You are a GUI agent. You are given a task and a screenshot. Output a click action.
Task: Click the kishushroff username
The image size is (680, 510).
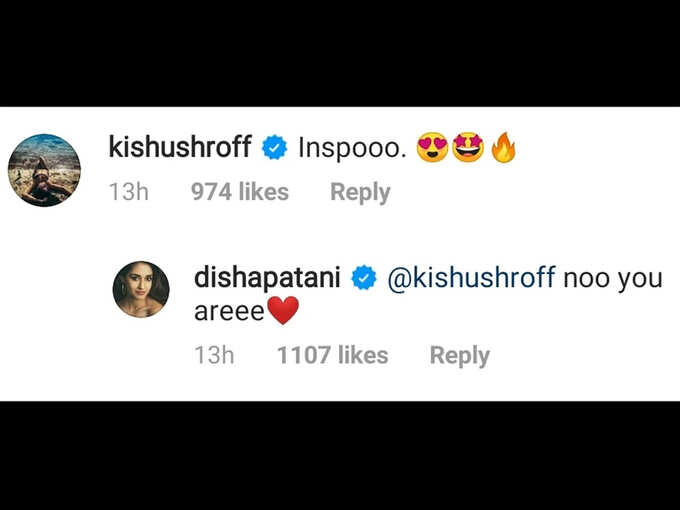click(x=180, y=147)
